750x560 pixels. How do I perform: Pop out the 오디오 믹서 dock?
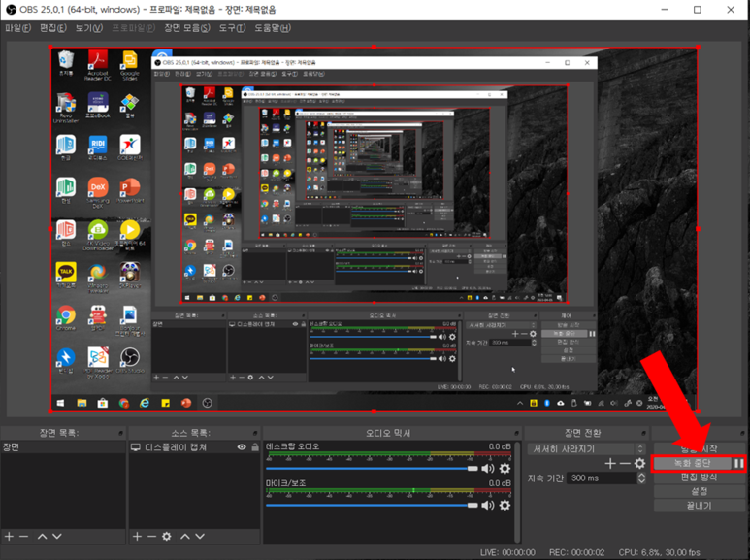[x=516, y=433]
